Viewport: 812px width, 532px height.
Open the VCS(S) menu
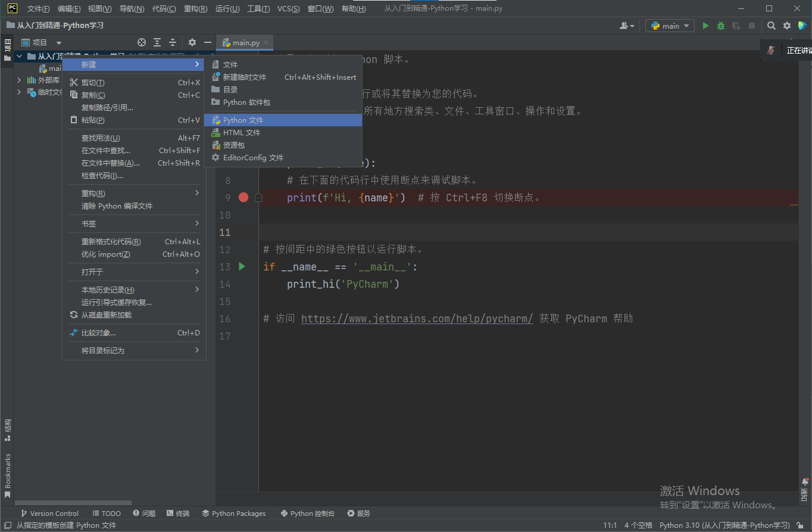[x=289, y=9]
